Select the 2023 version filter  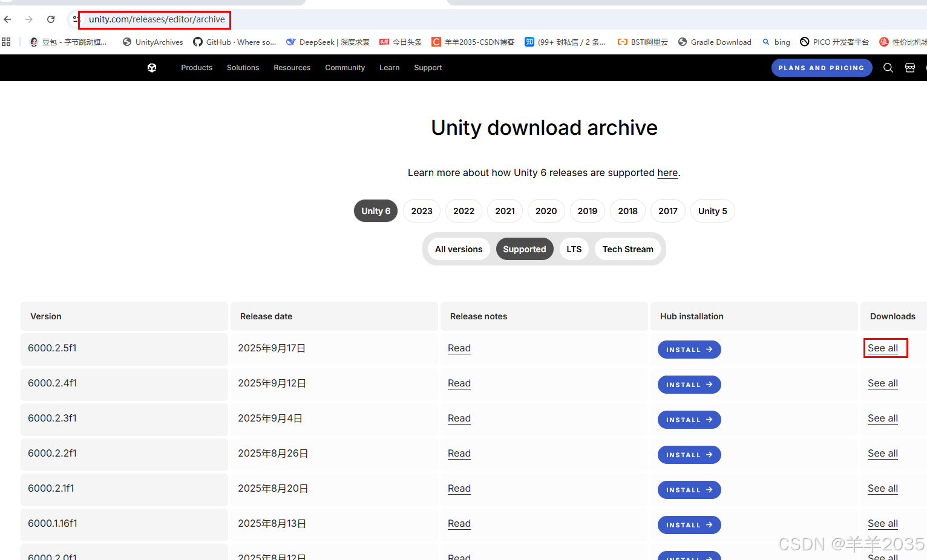pos(422,211)
